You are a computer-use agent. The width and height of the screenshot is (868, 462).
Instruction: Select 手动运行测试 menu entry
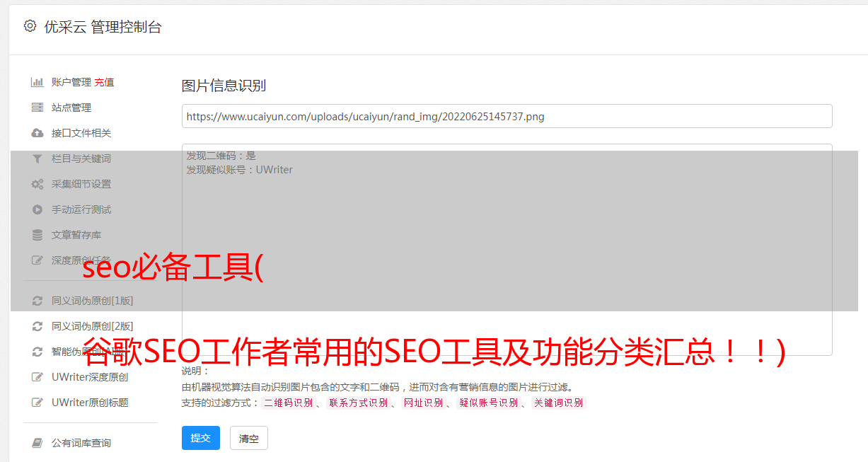click(81, 209)
